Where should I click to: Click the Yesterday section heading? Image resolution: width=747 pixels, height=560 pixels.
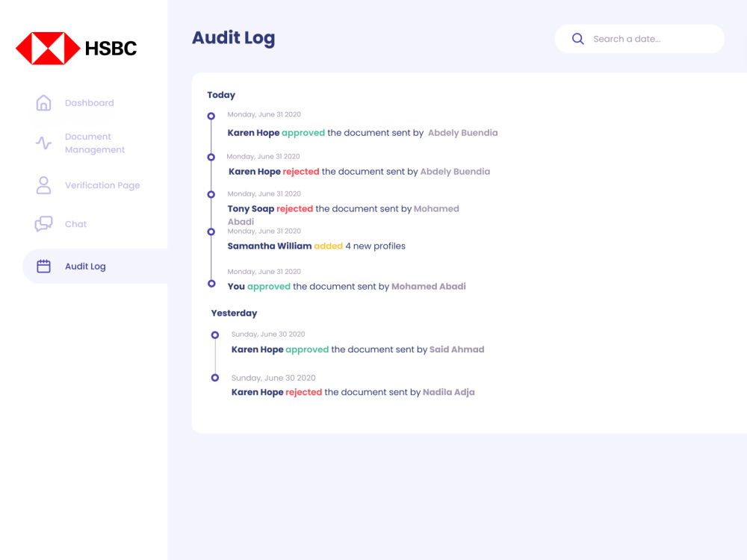tap(234, 313)
